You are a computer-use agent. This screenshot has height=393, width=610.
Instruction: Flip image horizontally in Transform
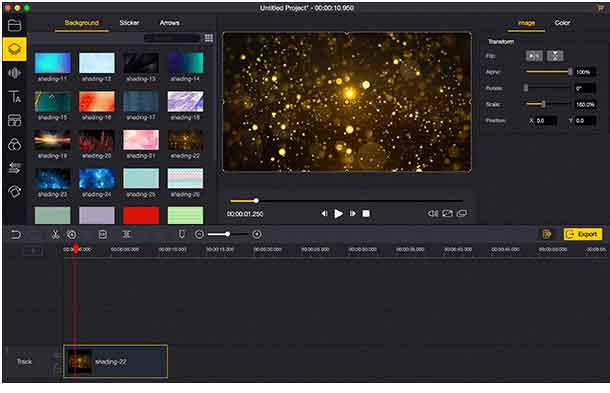pos(534,56)
